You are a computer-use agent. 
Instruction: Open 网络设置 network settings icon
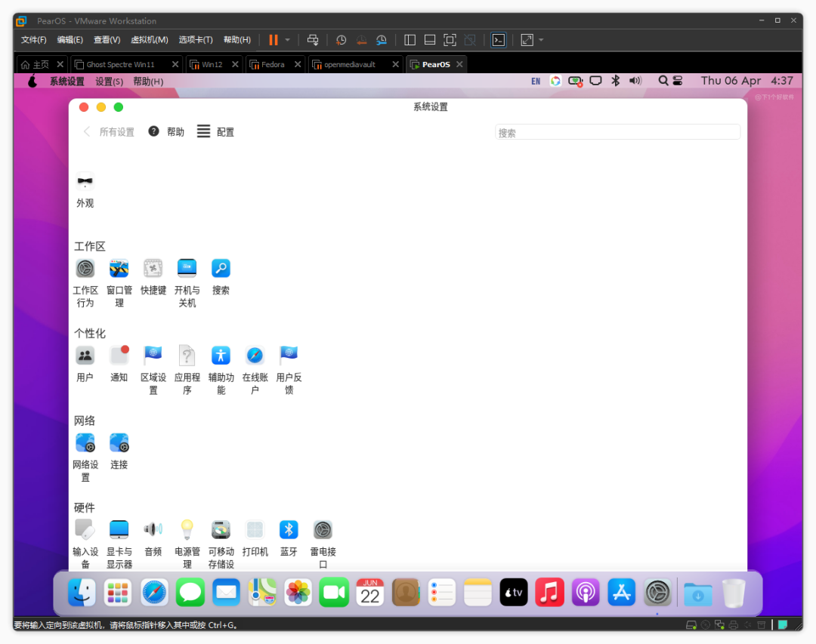[85, 458]
